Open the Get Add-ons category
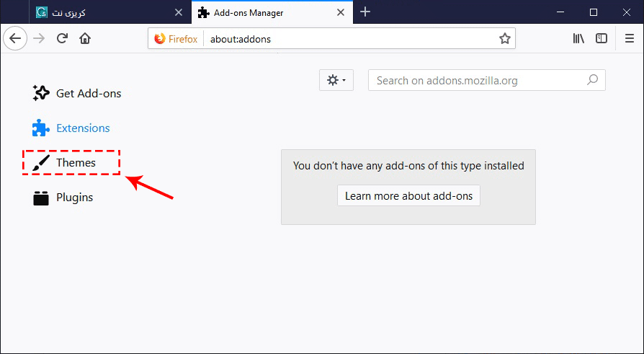This screenshot has width=644, height=354. (77, 93)
